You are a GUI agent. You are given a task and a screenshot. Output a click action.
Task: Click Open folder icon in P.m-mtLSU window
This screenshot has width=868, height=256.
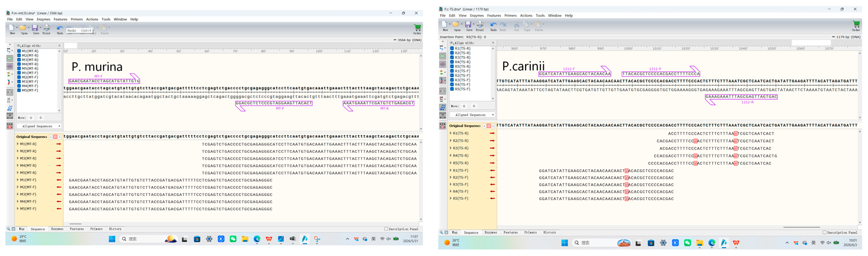[x=23, y=28]
